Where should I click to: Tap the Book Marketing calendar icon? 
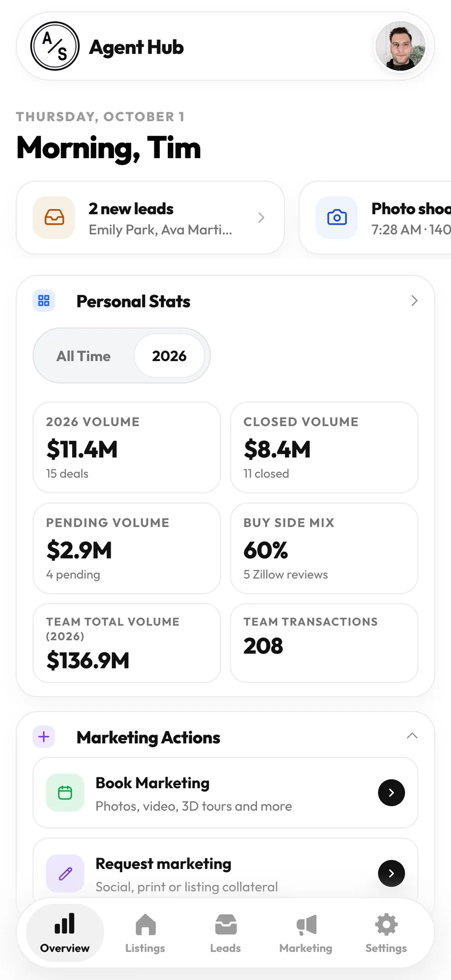(x=65, y=793)
